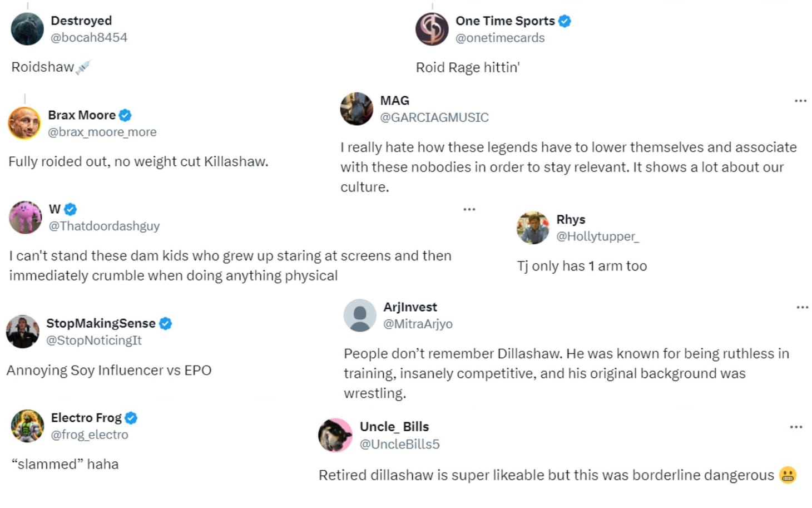
Task: Click the @Hollytupper_ handle link
Action: click(x=598, y=236)
